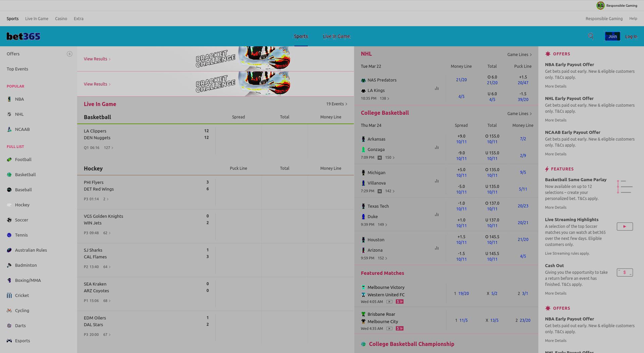Click the Live Streaming play icon in Features

[x=625, y=226]
